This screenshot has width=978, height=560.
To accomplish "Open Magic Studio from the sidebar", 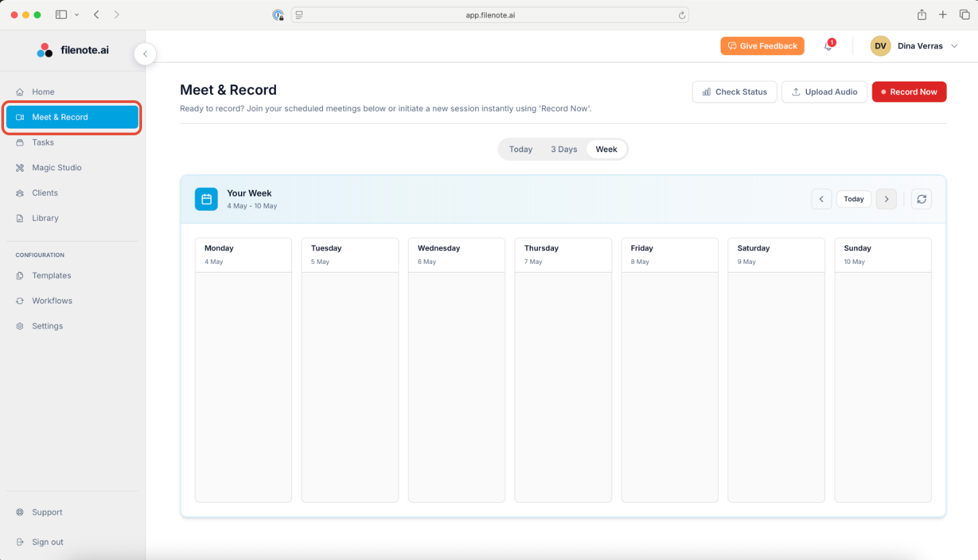I will tap(57, 168).
